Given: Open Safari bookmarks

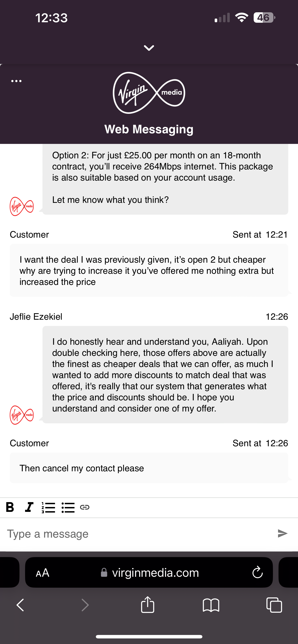Looking at the screenshot, I should [211, 605].
